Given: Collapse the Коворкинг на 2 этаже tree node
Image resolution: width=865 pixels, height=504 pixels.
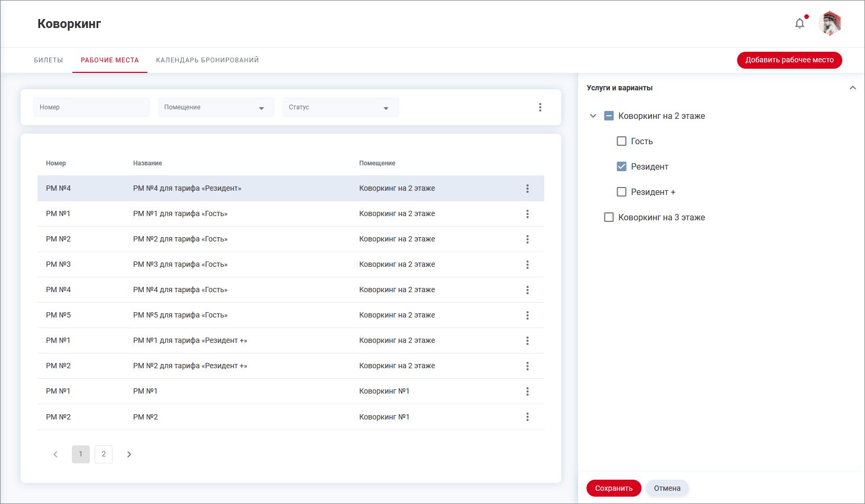Looking at the screenshot, I should pos(593,116).
